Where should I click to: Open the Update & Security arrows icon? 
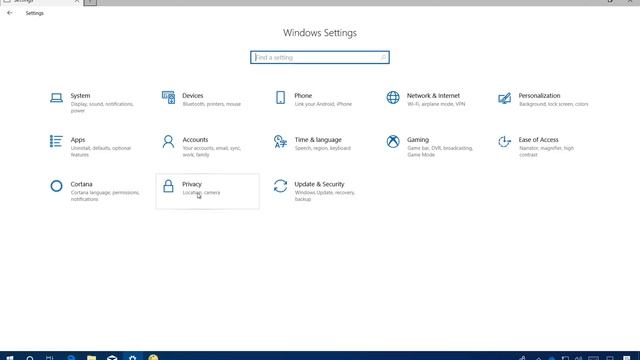coord(280,186)
